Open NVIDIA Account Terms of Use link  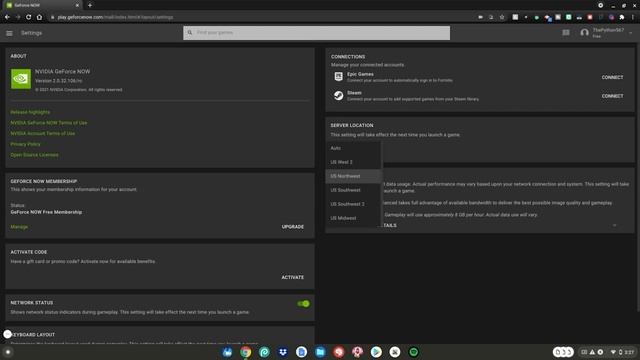pos(42,133)
